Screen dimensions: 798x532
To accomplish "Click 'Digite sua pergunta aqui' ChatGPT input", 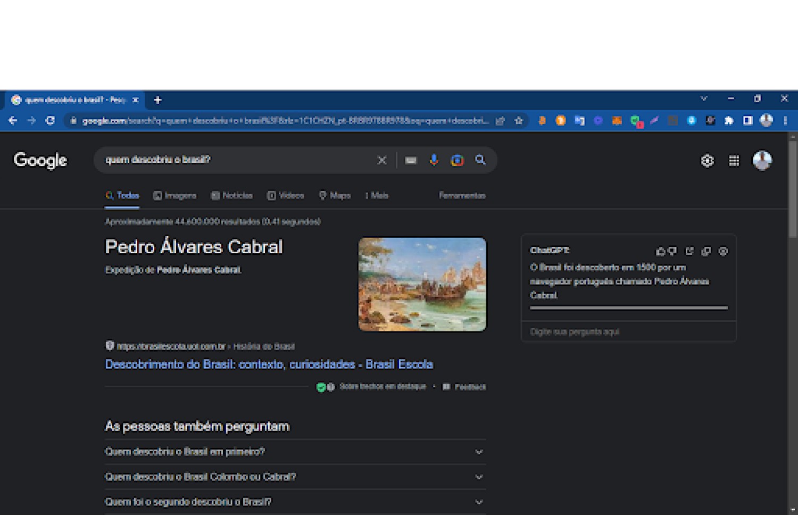I will [x=628, y=331].
